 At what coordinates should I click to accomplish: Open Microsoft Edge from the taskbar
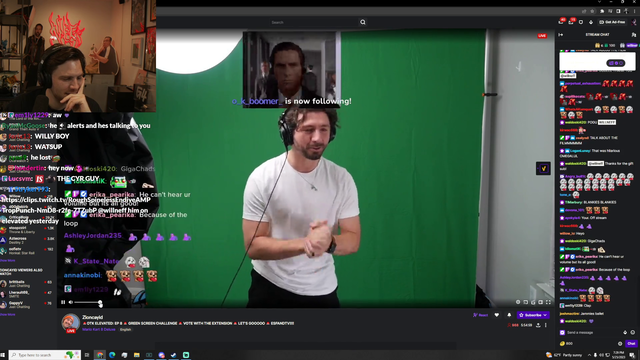[112, 355]
